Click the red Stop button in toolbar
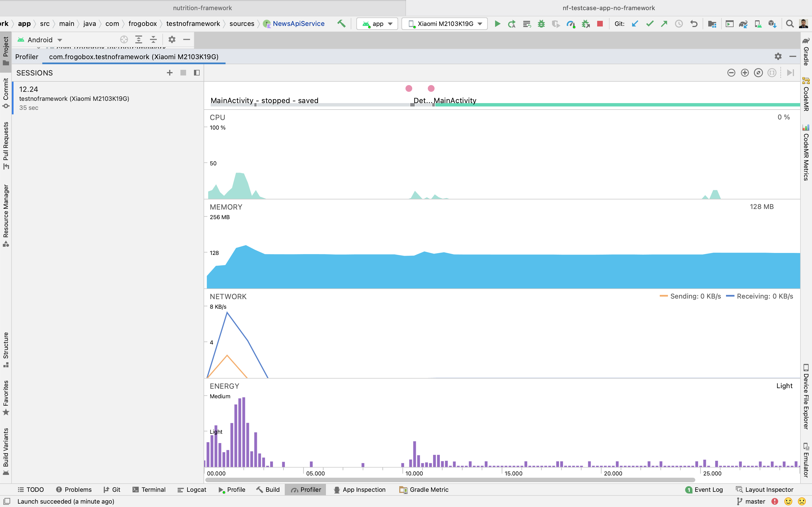812x507 pixels. click(600, 24)
